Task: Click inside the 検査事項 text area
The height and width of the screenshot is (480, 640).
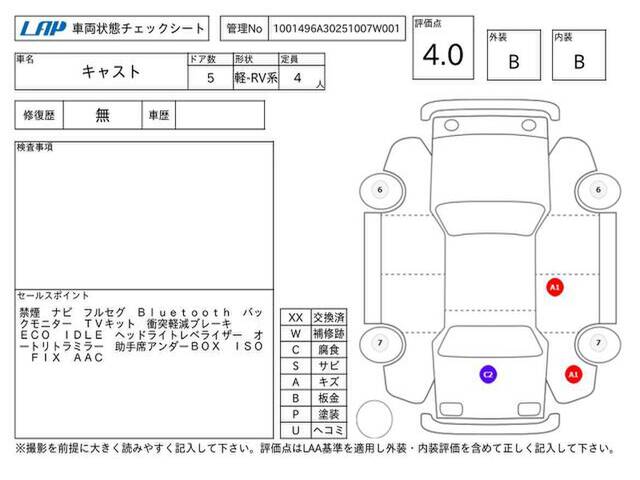Action: (x=143, y=215)
